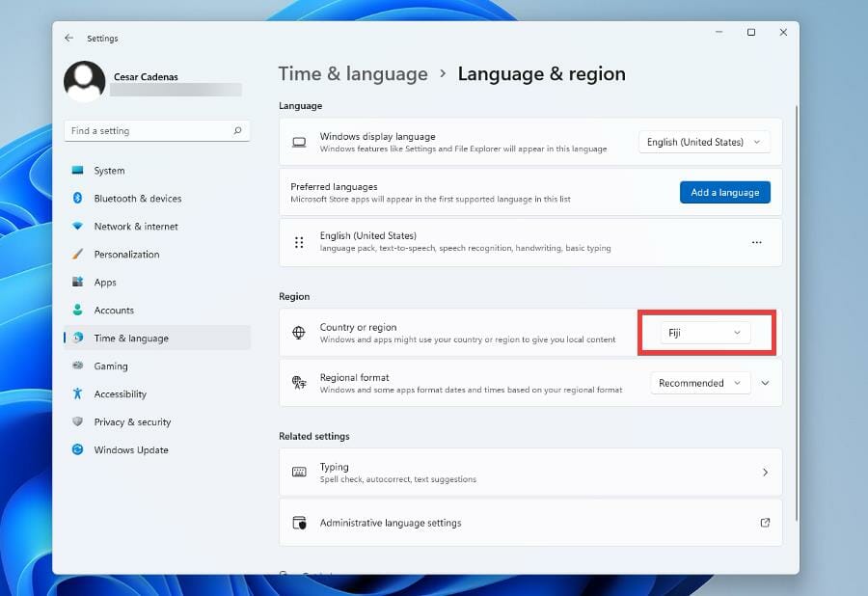
Task: Click the English (United States) language row
Action: coord(530,242)
